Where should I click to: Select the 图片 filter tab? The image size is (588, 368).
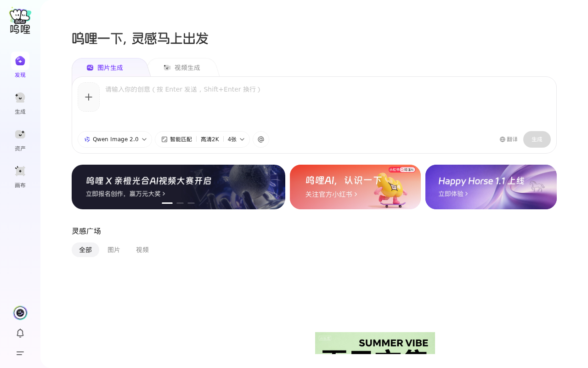pos(114,250)
